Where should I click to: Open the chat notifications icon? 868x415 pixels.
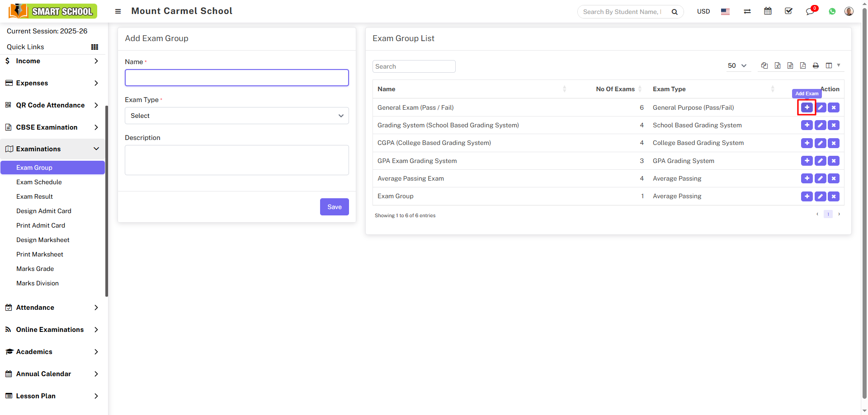tap(810, 11)
